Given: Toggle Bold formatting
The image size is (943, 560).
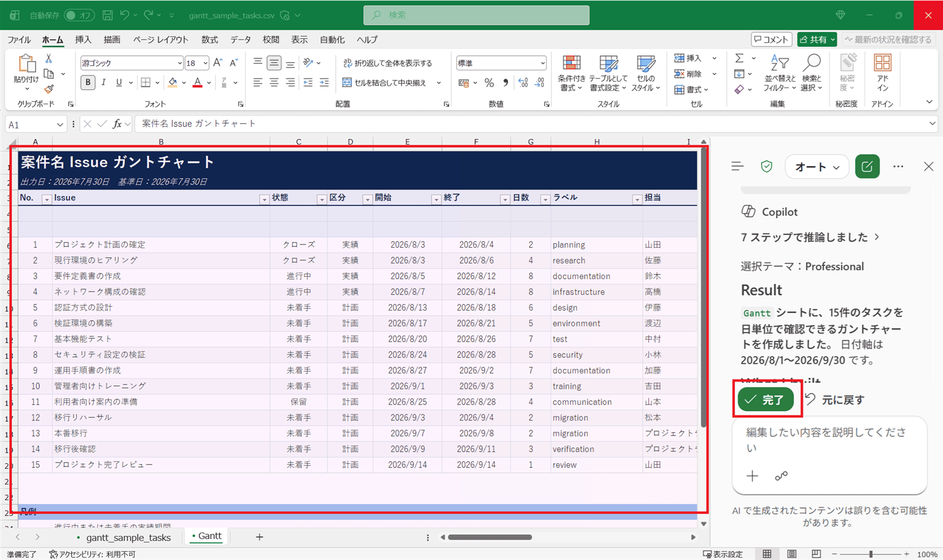Looking at the screenshot, I should [88, 82].
